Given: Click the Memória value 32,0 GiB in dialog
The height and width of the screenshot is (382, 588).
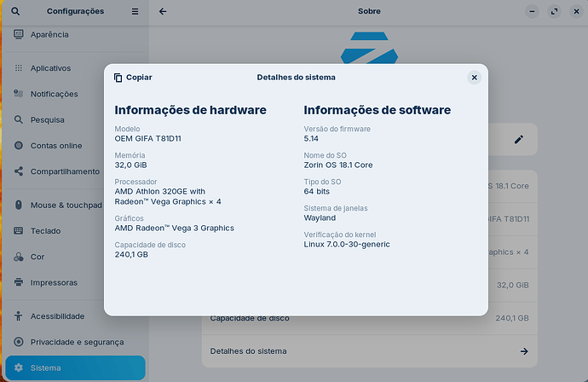Looking at the screenshot, I should click(x=130, y=165).
